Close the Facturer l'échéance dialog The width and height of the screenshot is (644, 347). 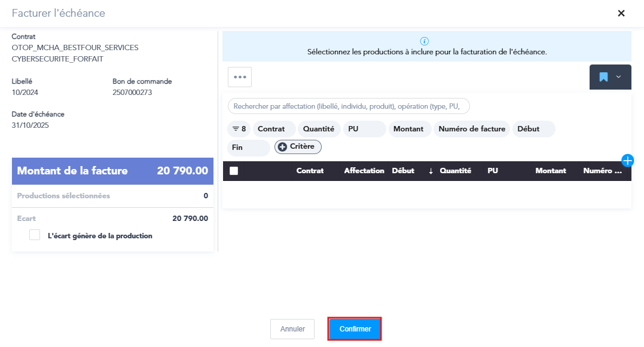point(621,13)
